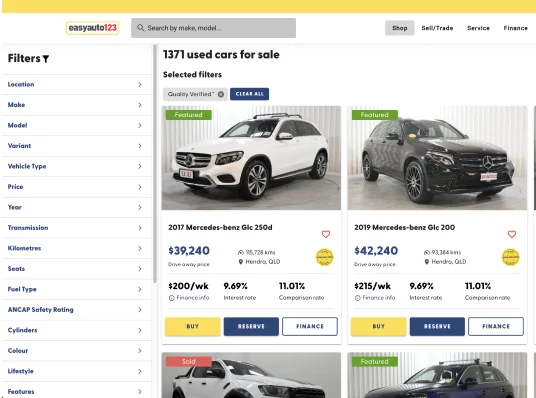The image size is (536, 398).
Task: Click the quality badge on $39,240 listing
Action: click(324, 257)
